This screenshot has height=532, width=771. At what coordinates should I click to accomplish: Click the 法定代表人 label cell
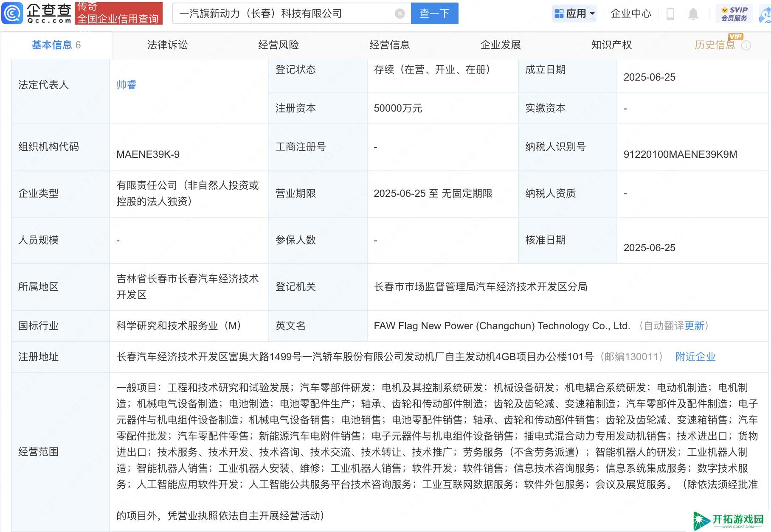coord(60,85)
